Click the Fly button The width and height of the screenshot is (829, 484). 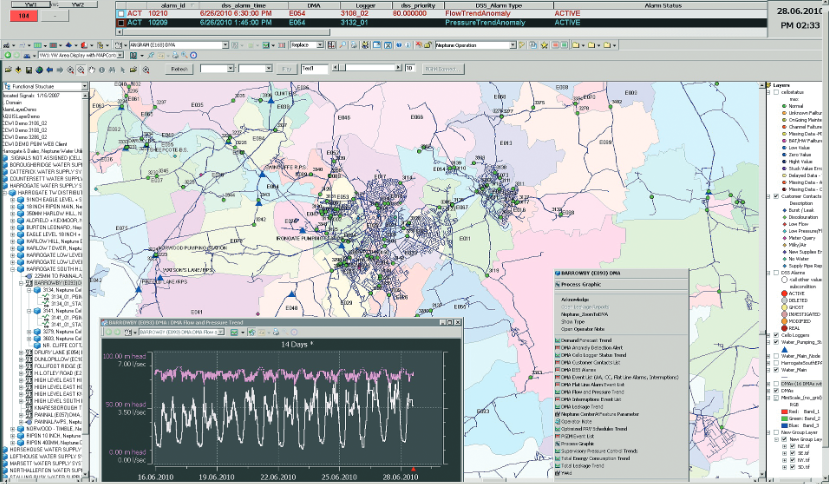coord(286,69)
